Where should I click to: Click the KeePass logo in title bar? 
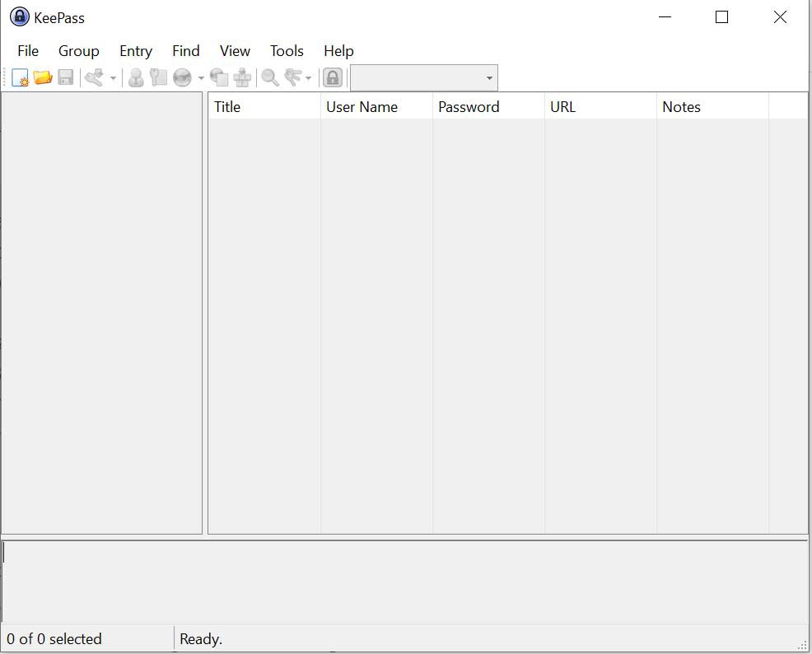[x=20, y=17]
